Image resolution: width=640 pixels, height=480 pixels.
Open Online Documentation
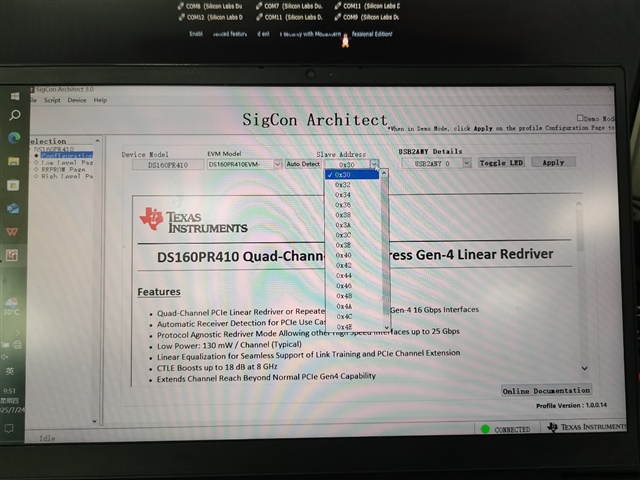point(546,391)
